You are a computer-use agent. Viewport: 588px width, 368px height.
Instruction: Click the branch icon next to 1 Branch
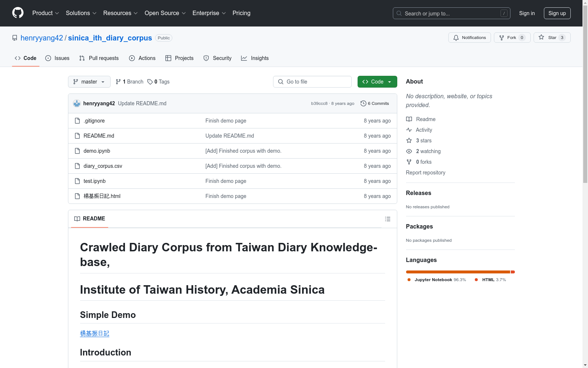pyautogui.click(x=118, y=82)
